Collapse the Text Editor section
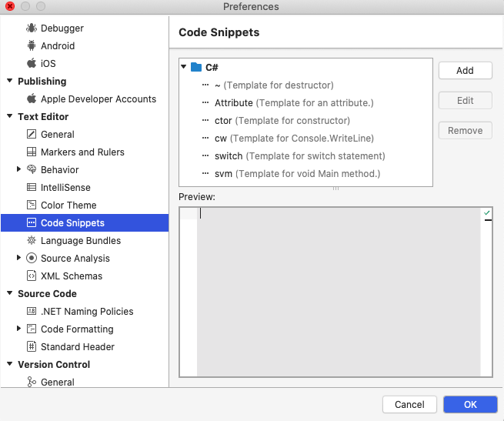Screen dimensions: 504x421 (9, 117)
